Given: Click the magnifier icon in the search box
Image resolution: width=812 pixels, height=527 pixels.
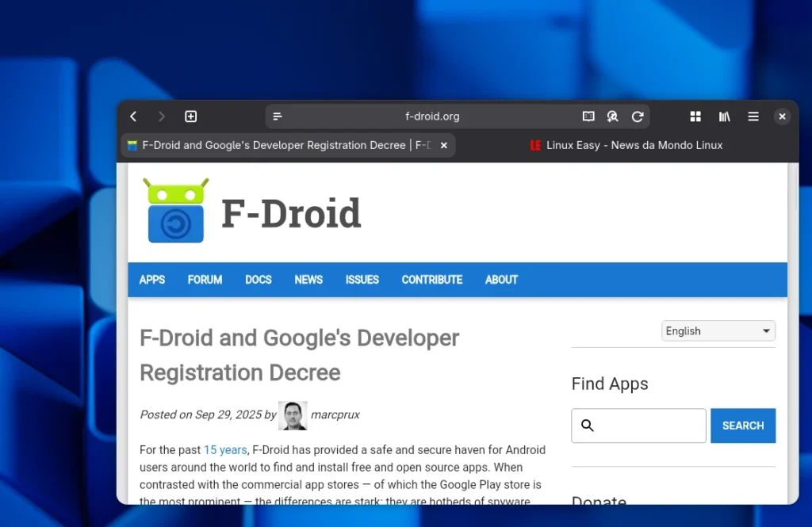Looking at the screenshot, I should [587, 426].
